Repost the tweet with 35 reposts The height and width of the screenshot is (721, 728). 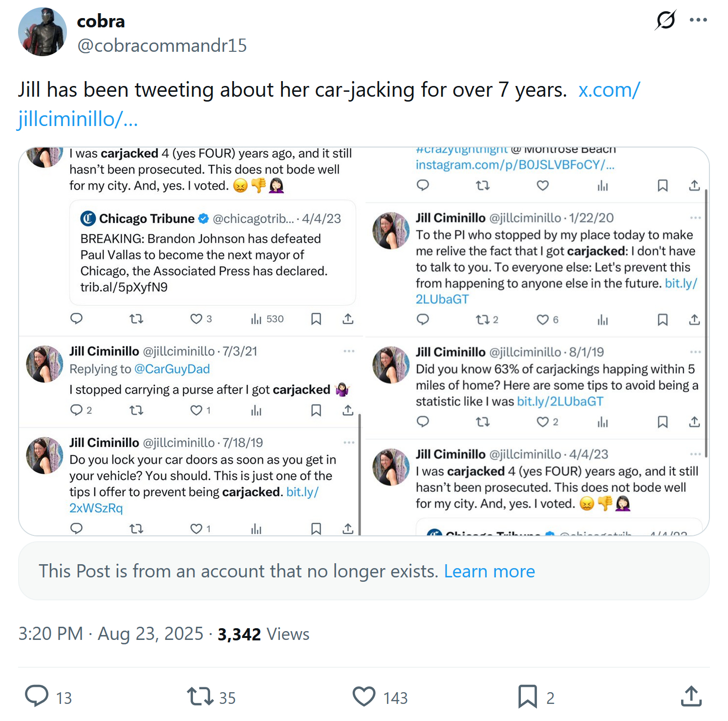(x=200, y=697)
